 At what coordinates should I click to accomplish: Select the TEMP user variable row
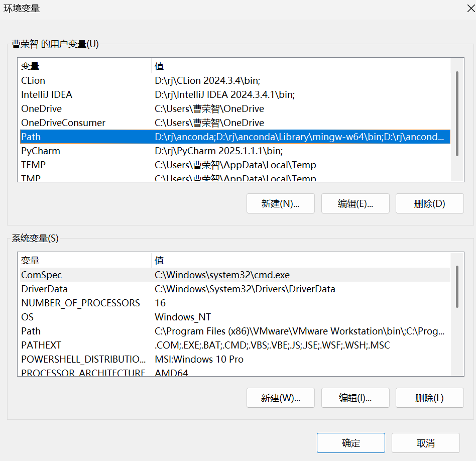pyautogui.click(x=235, y=165)
